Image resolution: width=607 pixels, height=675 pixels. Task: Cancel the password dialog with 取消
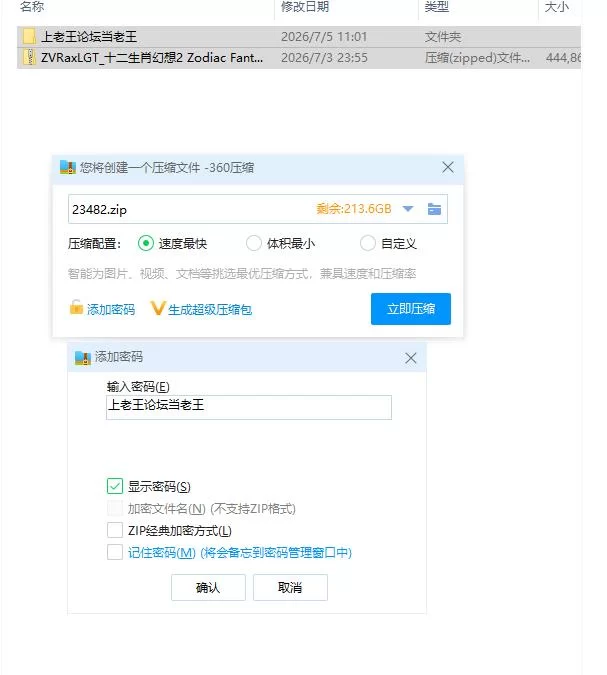(290, 588)
